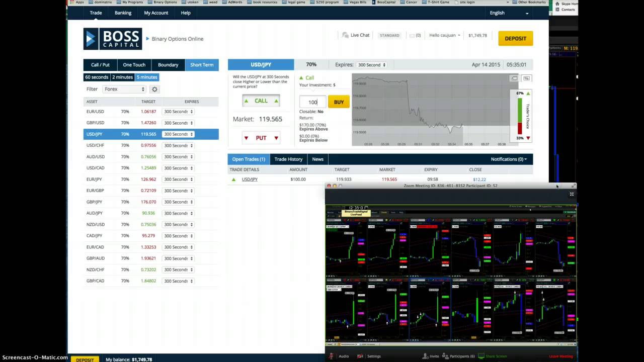Click the $12.22 close link
Viewport: 644px width, 362px height.
pos(479,179)
